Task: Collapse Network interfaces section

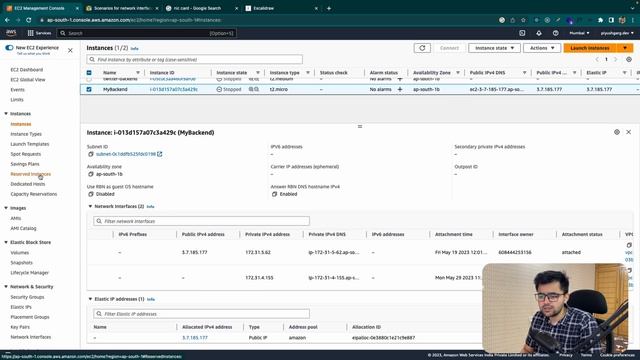Action: 90,207
